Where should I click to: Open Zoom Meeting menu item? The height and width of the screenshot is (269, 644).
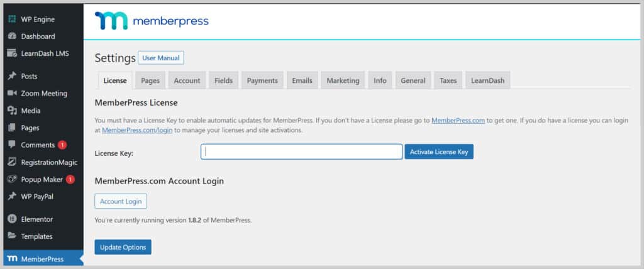(x=43, y=93)
